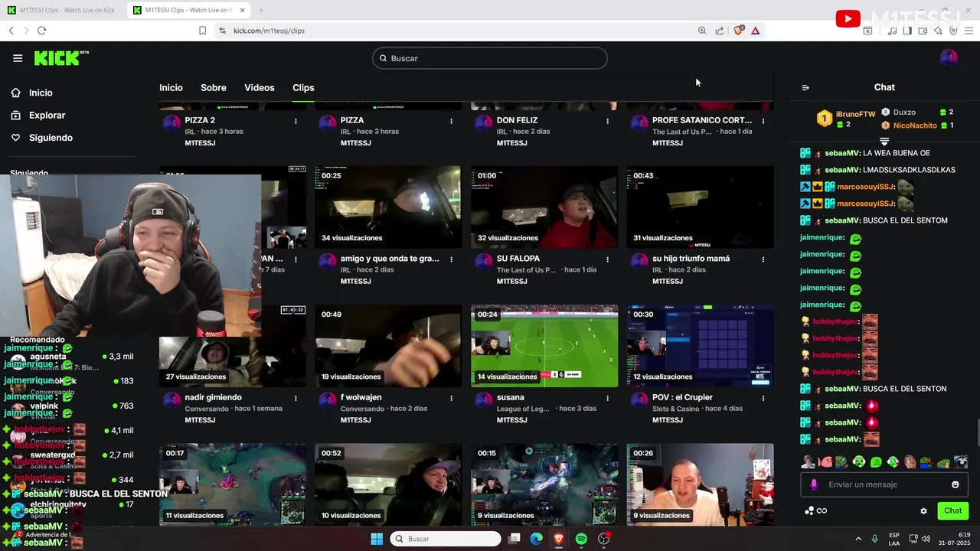Open Brave browser taskbar icon
The height and width of the screenshot is (551, 980).
pyautogui.click(x=559, y=539)
